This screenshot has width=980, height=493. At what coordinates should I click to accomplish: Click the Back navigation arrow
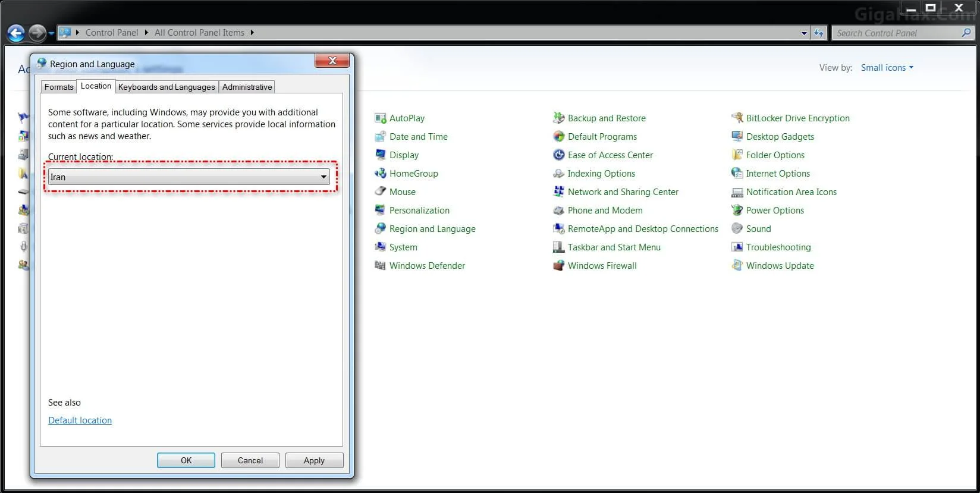(16, 33)
